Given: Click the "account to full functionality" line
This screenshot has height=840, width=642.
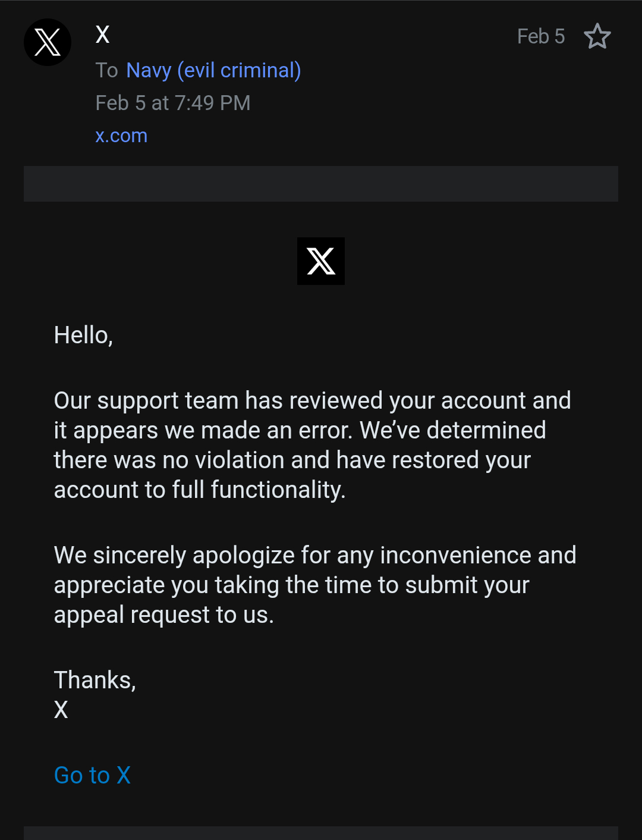Looking at the screenshot, I should 199,490.
